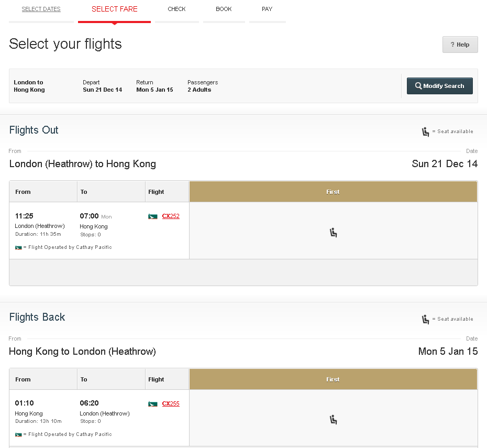Click the outbound 11:25 departure time

(x=24, y=216)
